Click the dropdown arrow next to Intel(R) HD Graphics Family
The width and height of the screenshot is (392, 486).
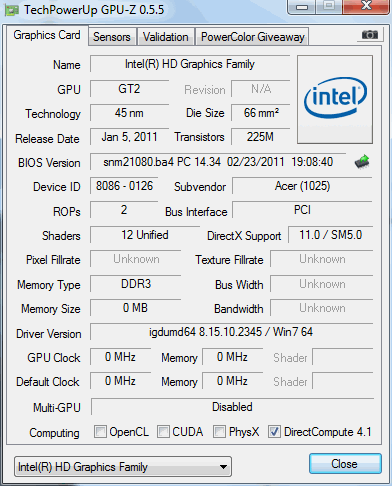click(x=224, y=467)
